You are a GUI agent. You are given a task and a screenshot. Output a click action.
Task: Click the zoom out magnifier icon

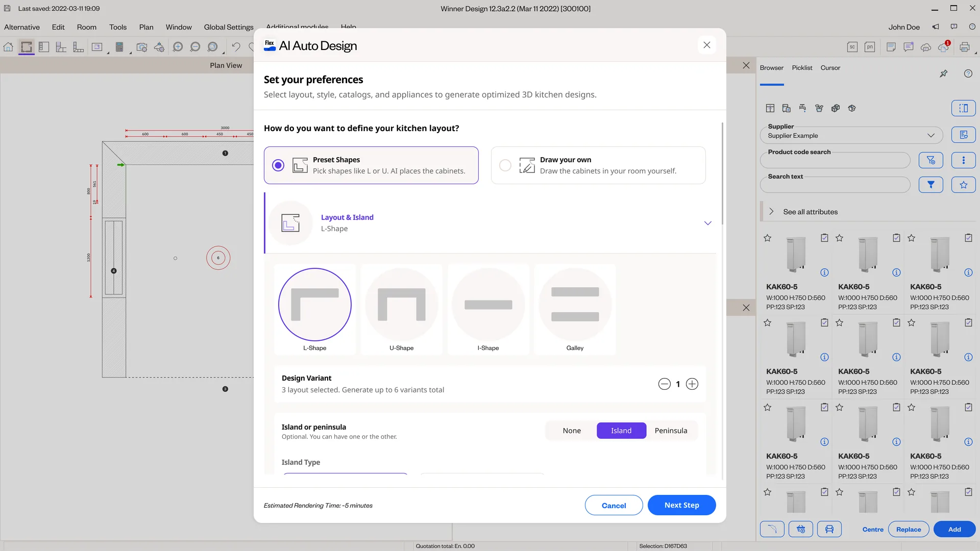click(195, 47)
